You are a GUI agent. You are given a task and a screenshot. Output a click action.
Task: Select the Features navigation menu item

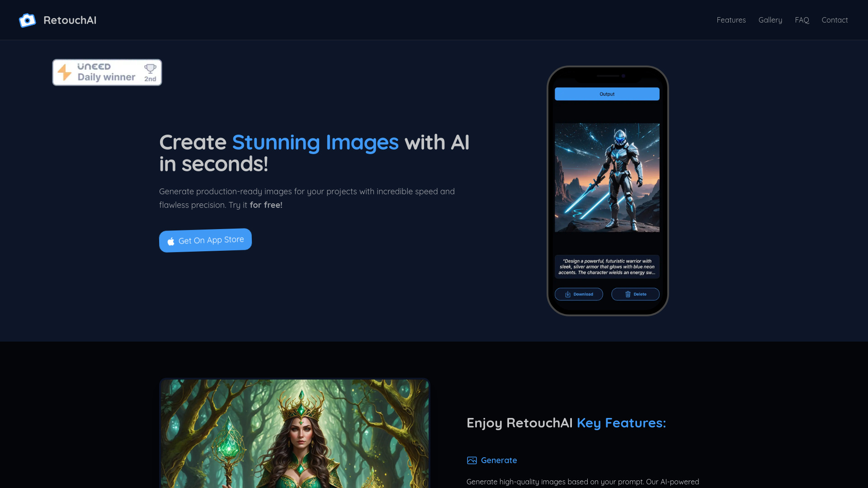coord(731,20)
